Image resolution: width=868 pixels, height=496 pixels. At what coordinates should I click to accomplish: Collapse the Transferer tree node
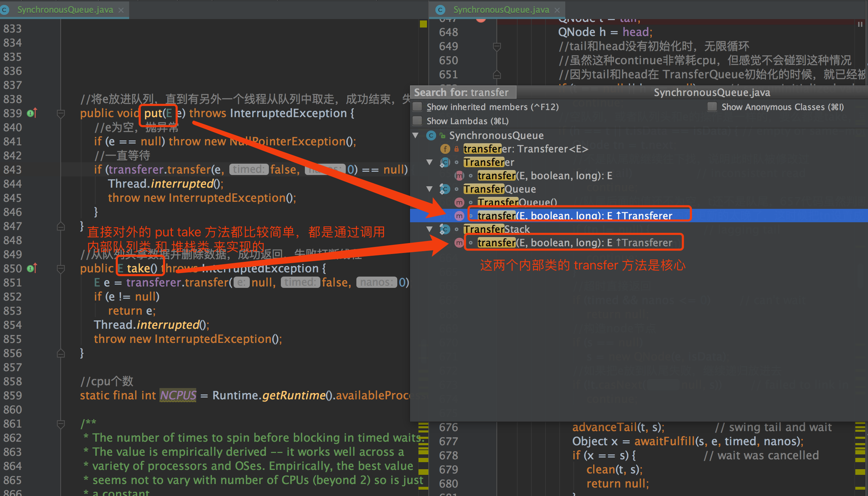tap(430, 162)
